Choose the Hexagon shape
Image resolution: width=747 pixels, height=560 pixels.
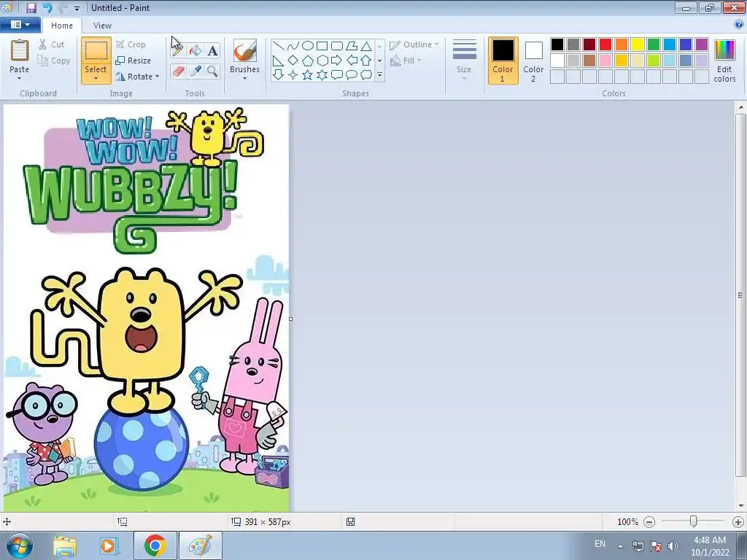coord(322,61)
